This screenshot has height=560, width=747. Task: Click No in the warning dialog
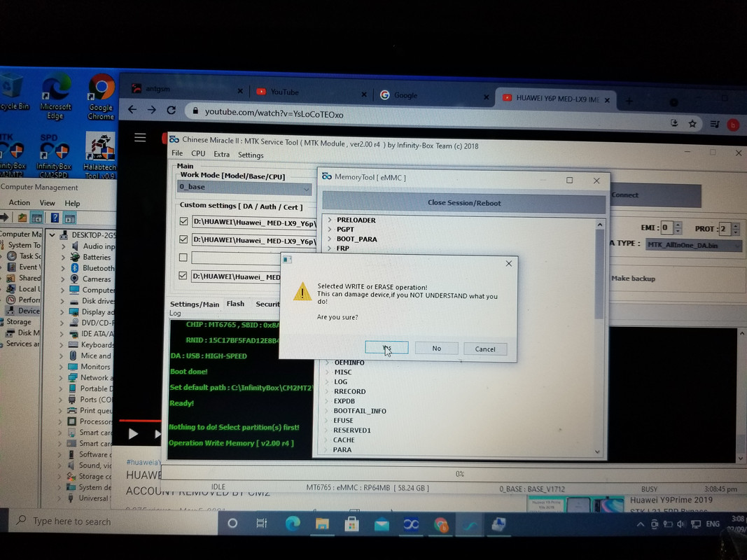tap(436, 348)
